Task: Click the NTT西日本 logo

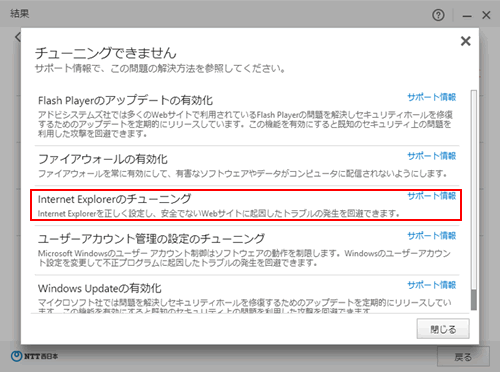Action: point(34,356)
